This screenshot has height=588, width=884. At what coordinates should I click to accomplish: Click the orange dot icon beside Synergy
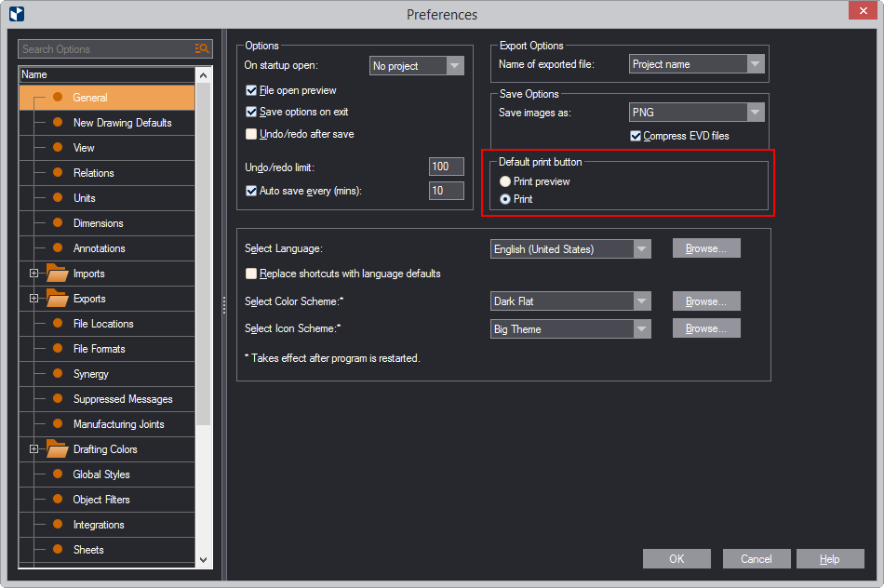click(58, 374)
